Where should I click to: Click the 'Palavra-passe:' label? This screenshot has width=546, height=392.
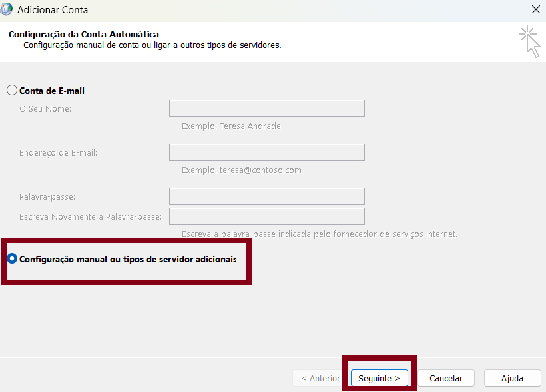coord(47,196)
